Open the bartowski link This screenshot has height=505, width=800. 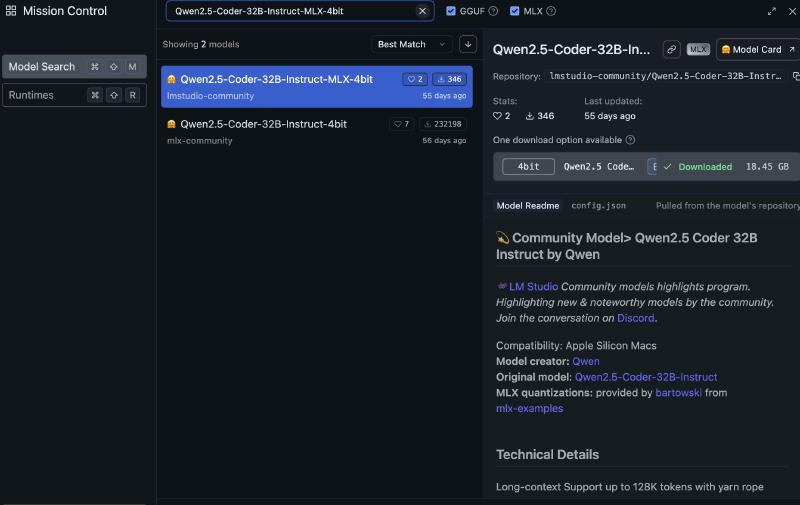[678, 393]
